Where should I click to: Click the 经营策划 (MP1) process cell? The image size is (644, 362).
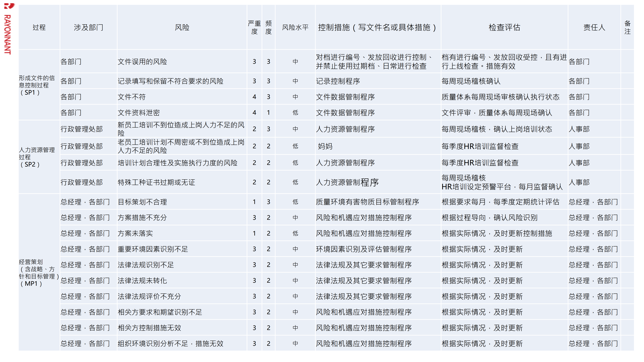(39, 272)
